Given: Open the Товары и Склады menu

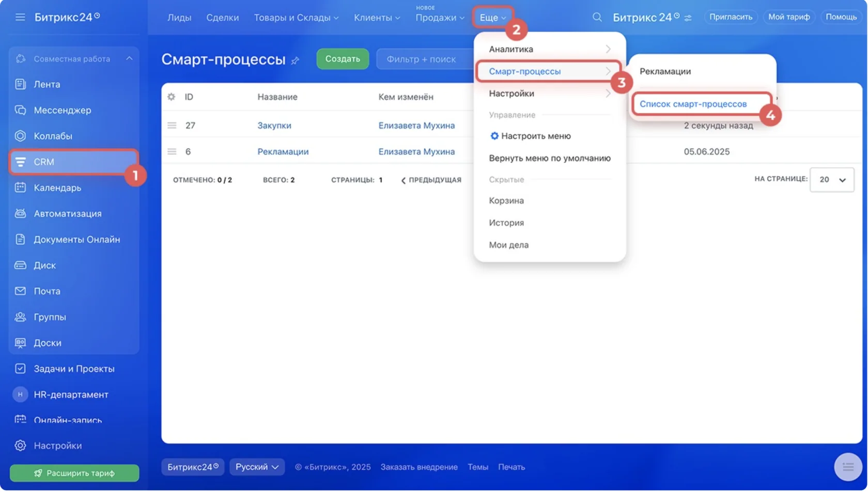Looking at the screenshot, I should [296, 18].
